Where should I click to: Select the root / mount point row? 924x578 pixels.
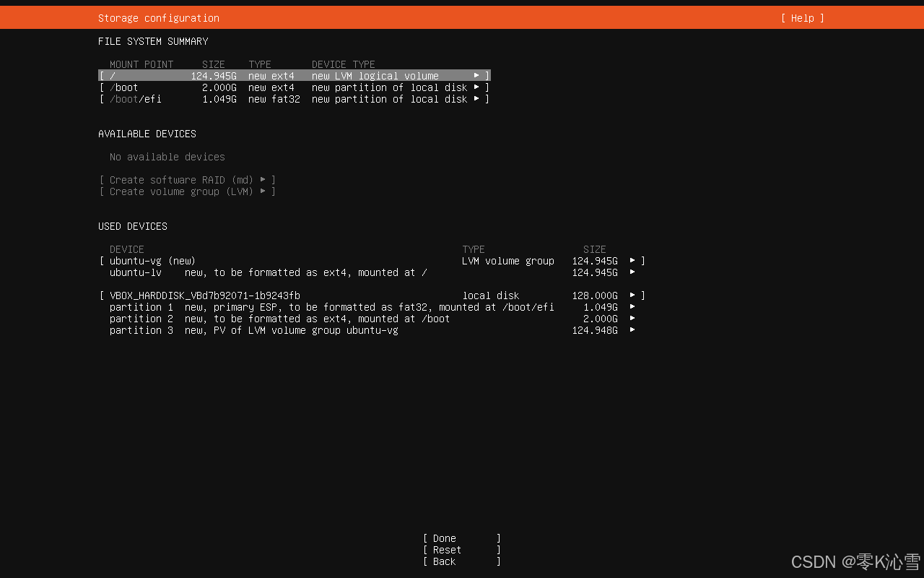[x=295, y=76]
